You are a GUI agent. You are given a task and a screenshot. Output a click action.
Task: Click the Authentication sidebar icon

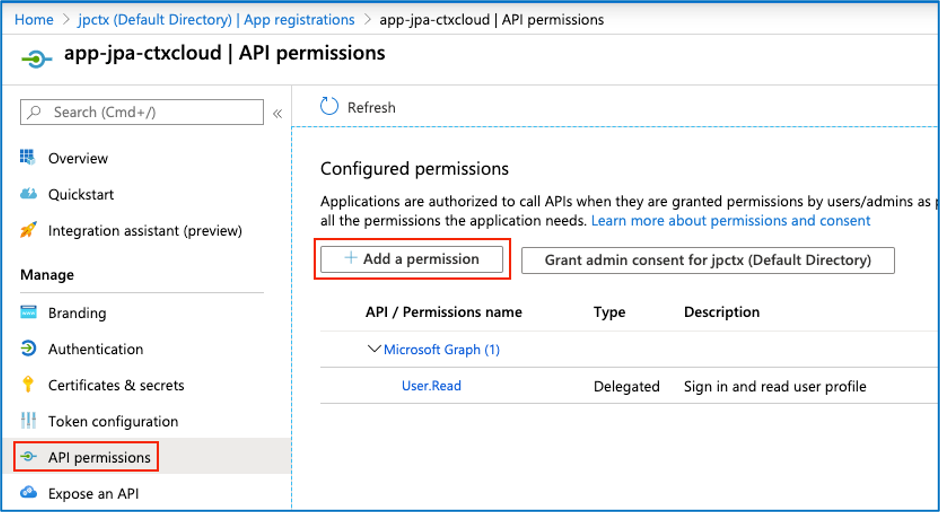tap(28, 349)
